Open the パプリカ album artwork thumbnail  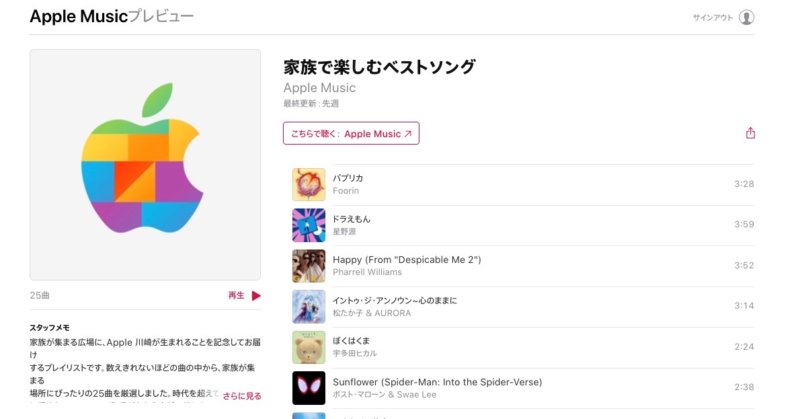(x=309, y=184)
